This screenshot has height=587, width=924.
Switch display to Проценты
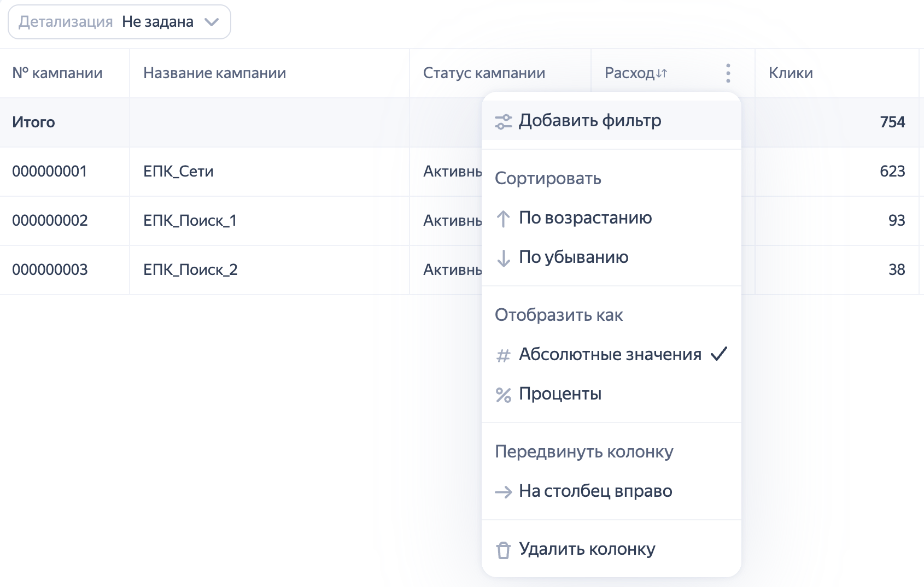560,394
